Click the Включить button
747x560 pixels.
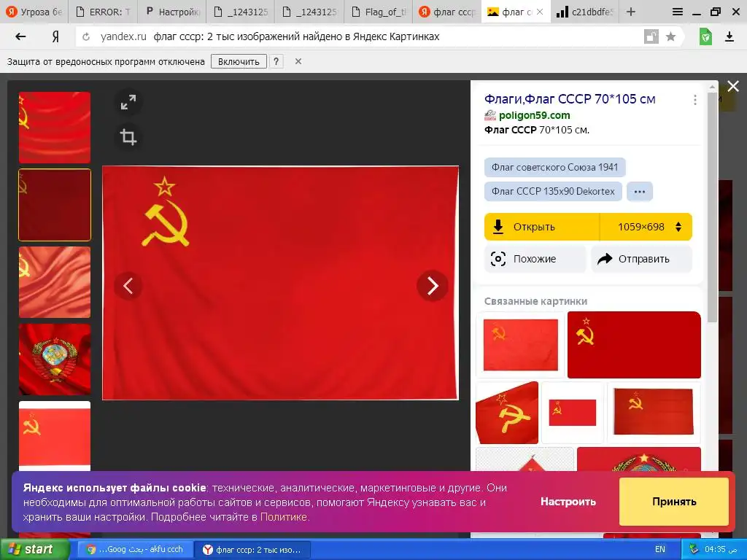pos(239,61)
